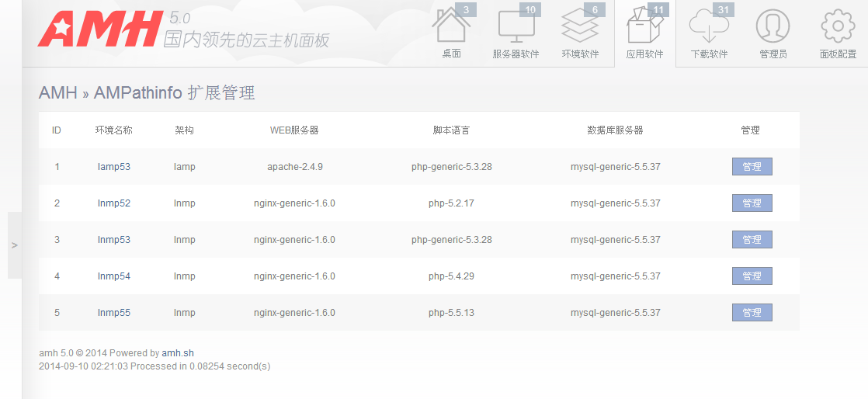
Task: Expand the left sidebar arrow handle
Action: click(x=15, y=245)
